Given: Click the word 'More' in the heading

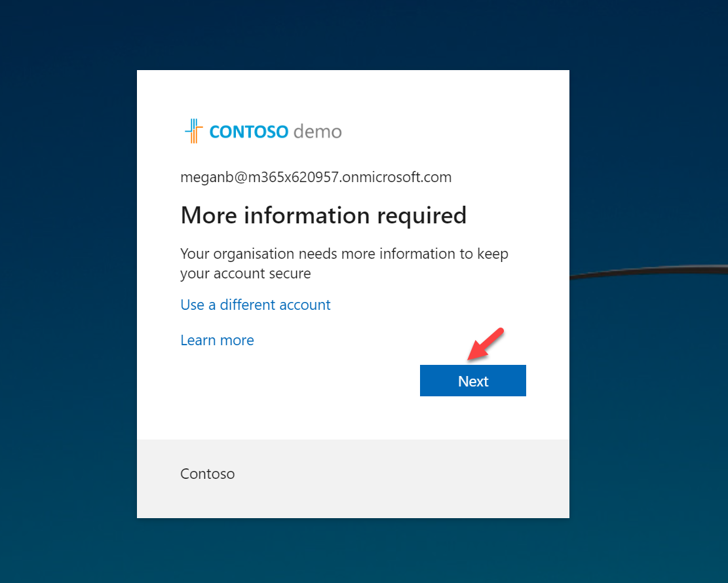Looking at the screenshot, I should (x=209, y=216).
